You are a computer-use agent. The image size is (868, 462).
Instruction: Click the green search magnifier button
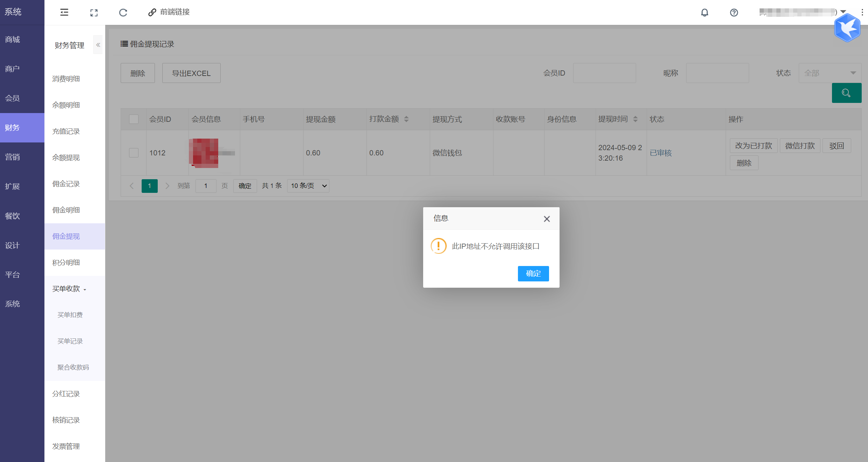[x=846, y=93]
